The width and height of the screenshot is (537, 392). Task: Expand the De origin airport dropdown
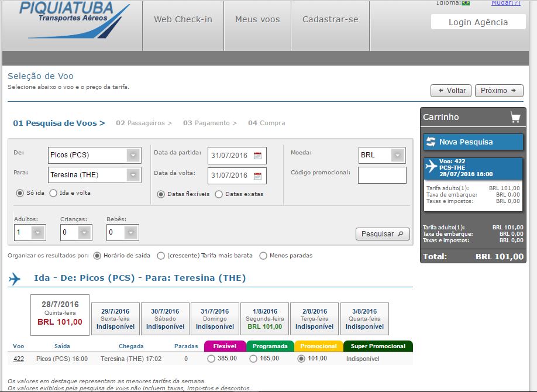(x=133, y=156)
